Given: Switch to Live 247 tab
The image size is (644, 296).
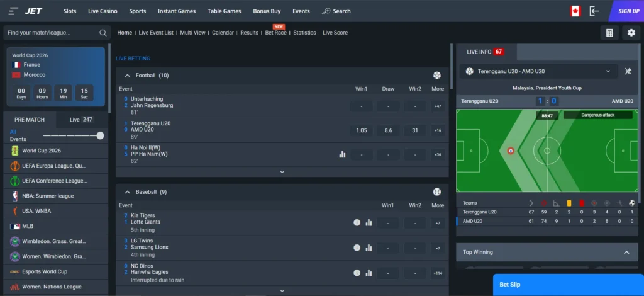Looking at the screenshot, I should tap(82, 120).
